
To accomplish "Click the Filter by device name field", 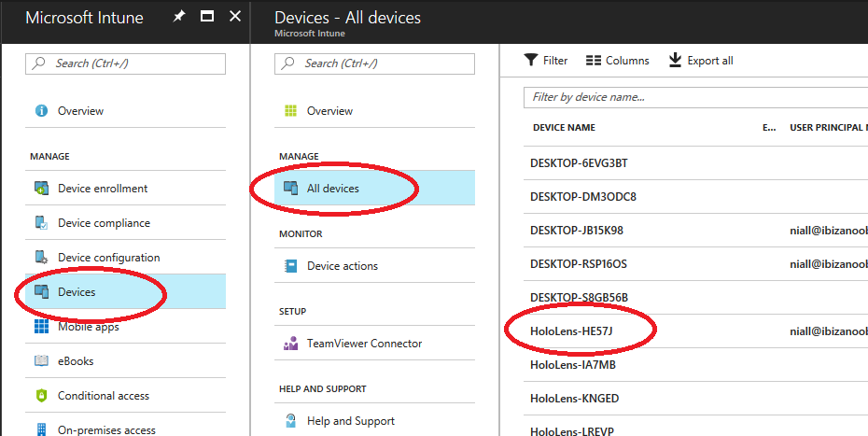I will coord(696,97).
